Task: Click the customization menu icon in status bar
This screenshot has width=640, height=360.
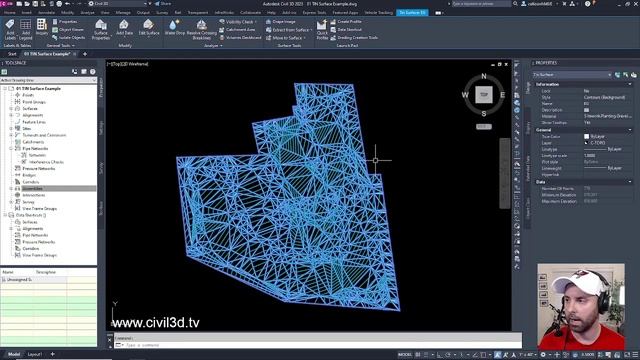Action: coord(635,354)
